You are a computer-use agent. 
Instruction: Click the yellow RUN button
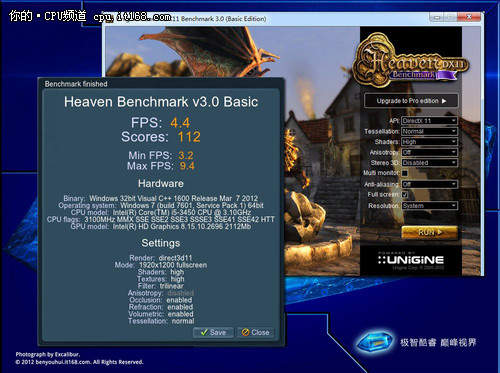coord(429,232)
